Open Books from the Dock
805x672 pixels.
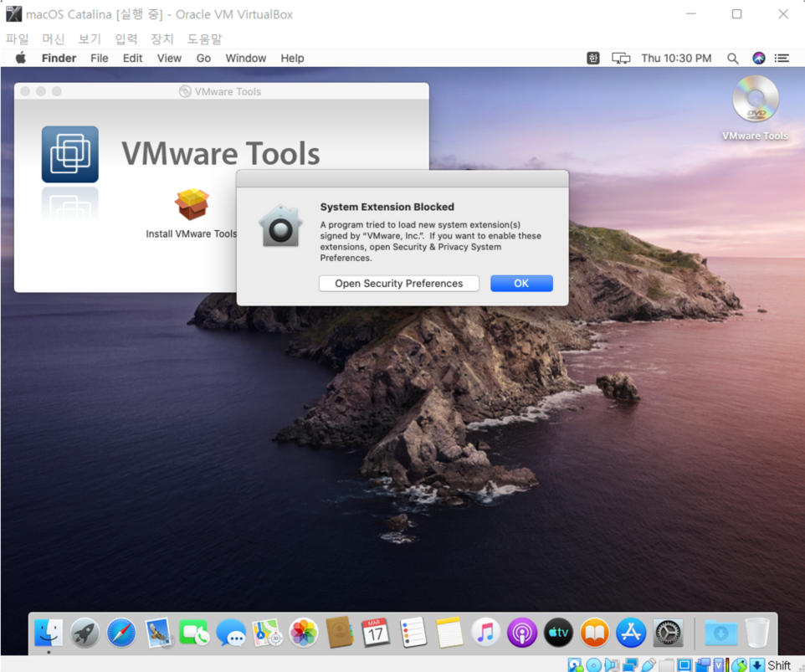[x=595, y=633]
